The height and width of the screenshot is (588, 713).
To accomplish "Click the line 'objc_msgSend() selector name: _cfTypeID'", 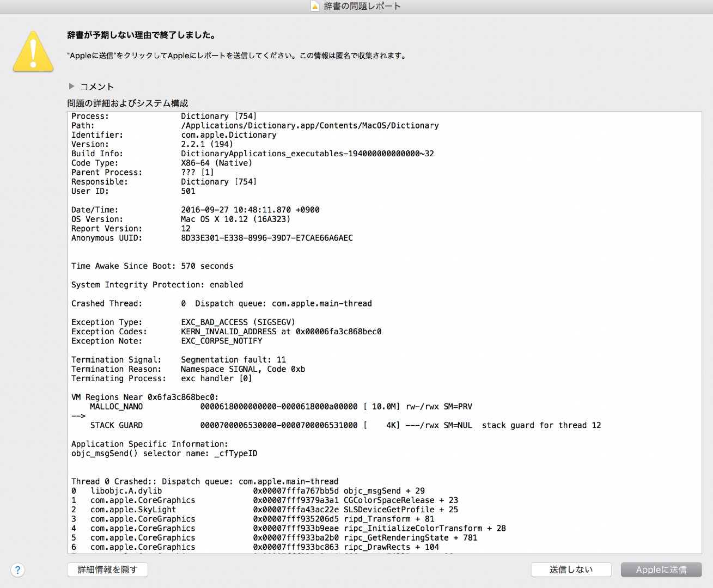I will [x=164, y=454].
